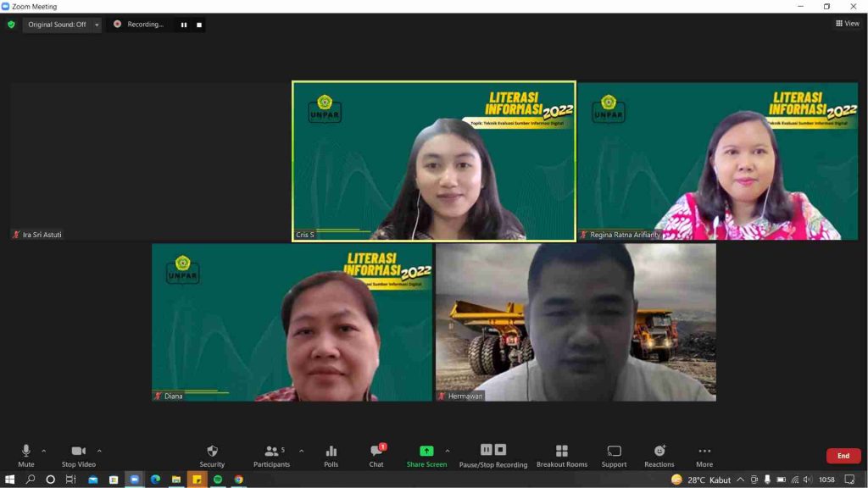Open the Security shield options

[x=212, y=455]
